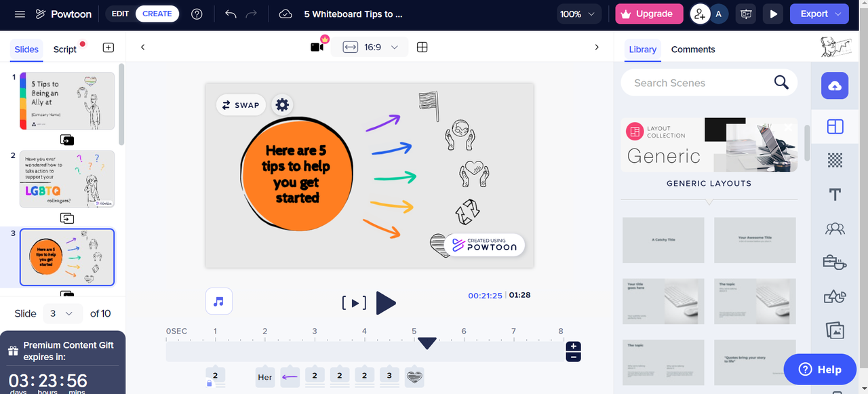Click the cloud save status icon

coord(285,14)
